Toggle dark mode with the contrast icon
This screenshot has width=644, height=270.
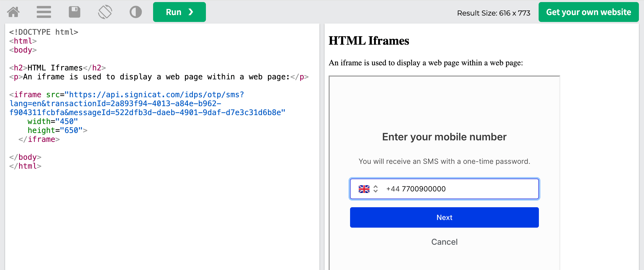(x=135, y=12)
